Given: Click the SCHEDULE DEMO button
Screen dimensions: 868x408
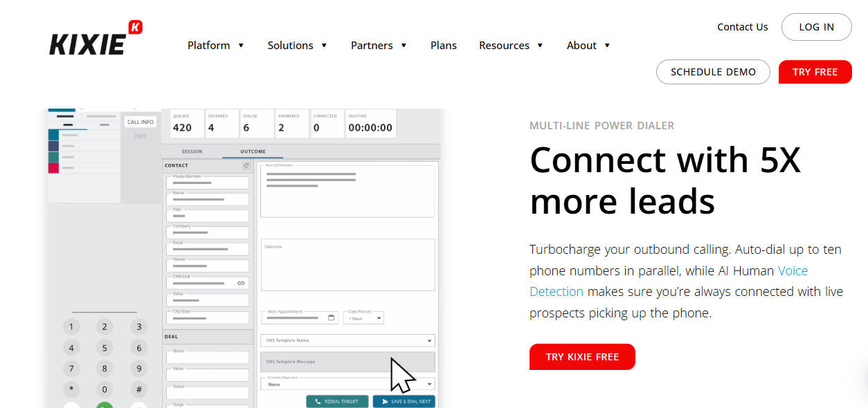Looking at the screenshot, I should 713,71.
